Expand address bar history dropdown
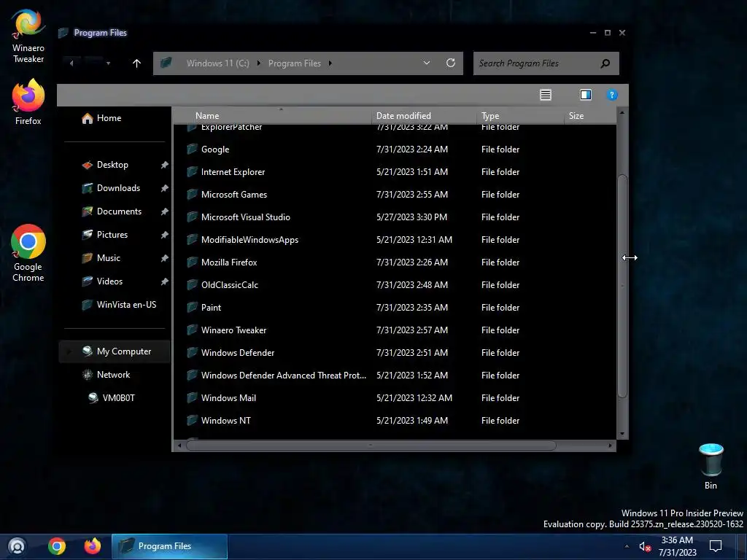Screen dimensions: 747x560 coord(426,63)
